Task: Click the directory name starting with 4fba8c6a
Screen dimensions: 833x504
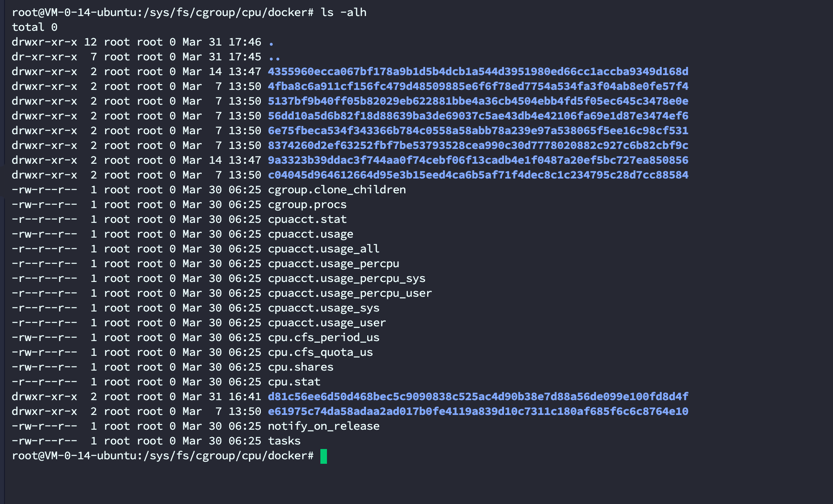Action: pos(478,86)
